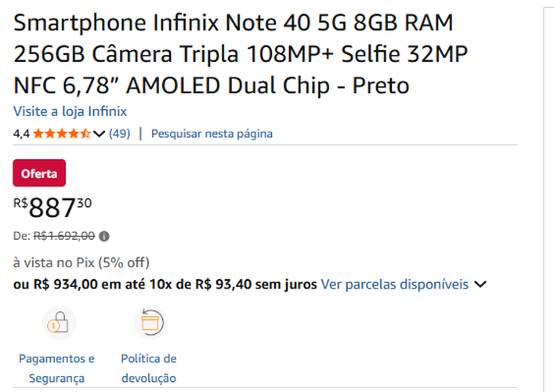Click the 4,4 rating number
554x392 pixels.
21,133
